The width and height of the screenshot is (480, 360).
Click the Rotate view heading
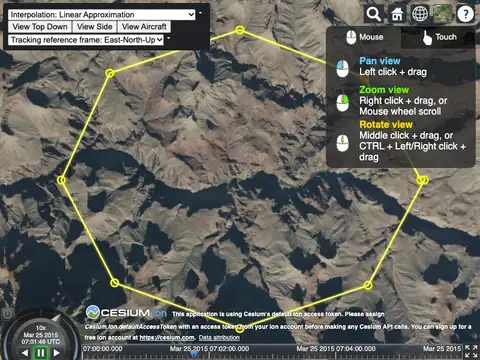[386, 125]
